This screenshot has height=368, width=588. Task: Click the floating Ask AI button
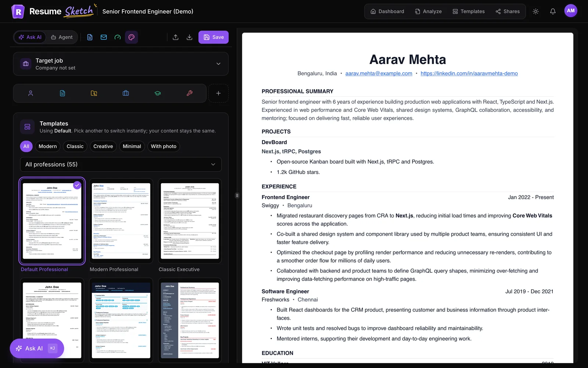coord(37,348)
